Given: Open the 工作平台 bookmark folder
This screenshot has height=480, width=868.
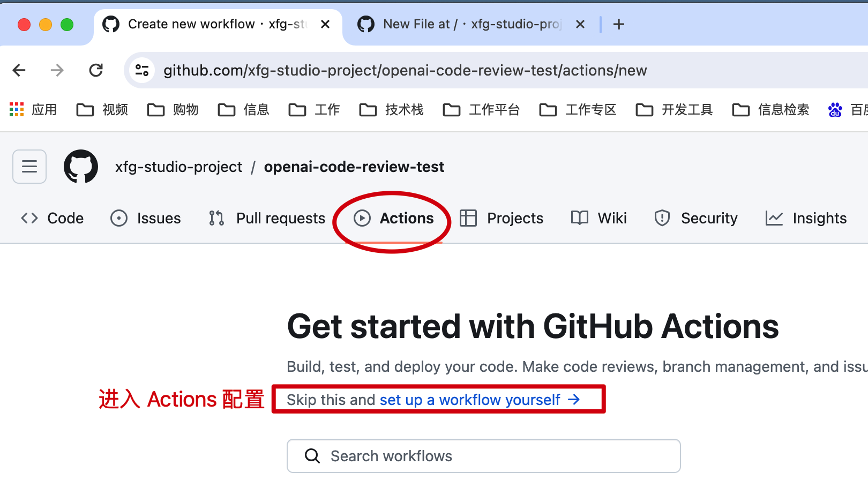Looking at the screenshot, I should [481, 110].
